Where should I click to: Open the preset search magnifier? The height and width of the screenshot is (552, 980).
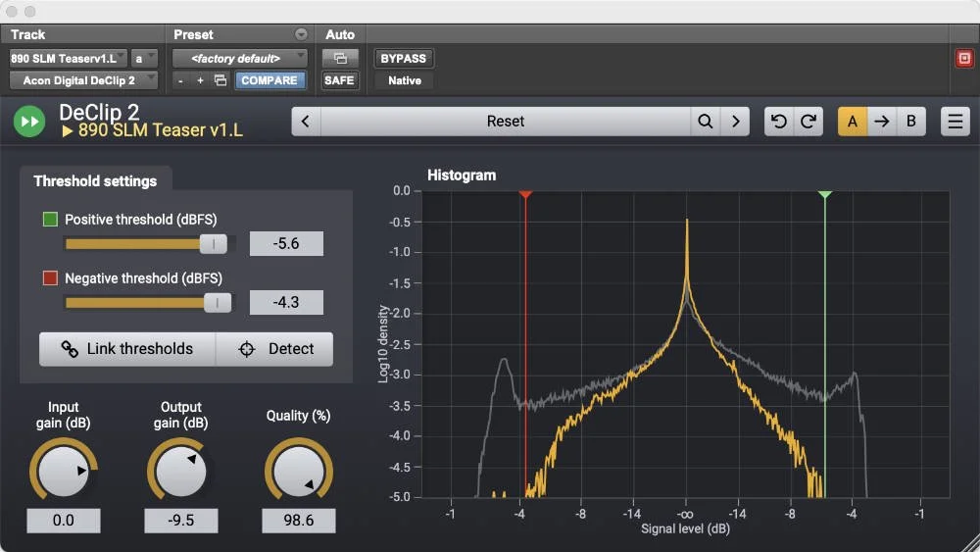tap(705, 122)
